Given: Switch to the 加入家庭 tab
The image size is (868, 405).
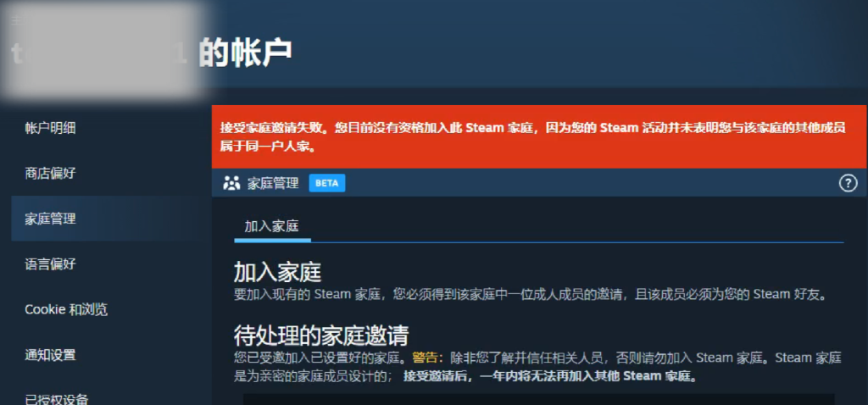Looking at the screenshot, I should coord(272,226).
